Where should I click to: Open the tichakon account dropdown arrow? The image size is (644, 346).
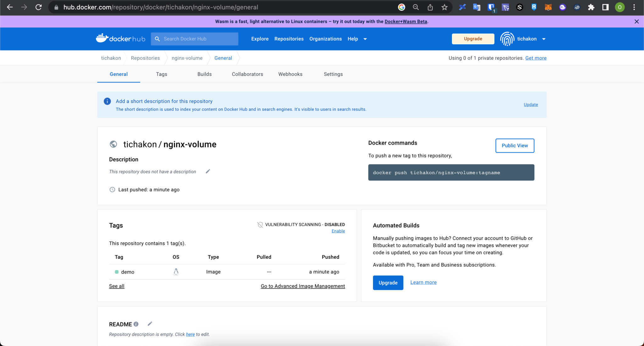click(x=544, y=39)
